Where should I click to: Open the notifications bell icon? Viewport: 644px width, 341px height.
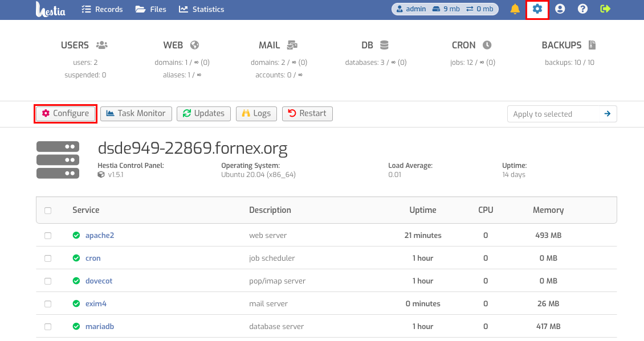coord(515,9)
